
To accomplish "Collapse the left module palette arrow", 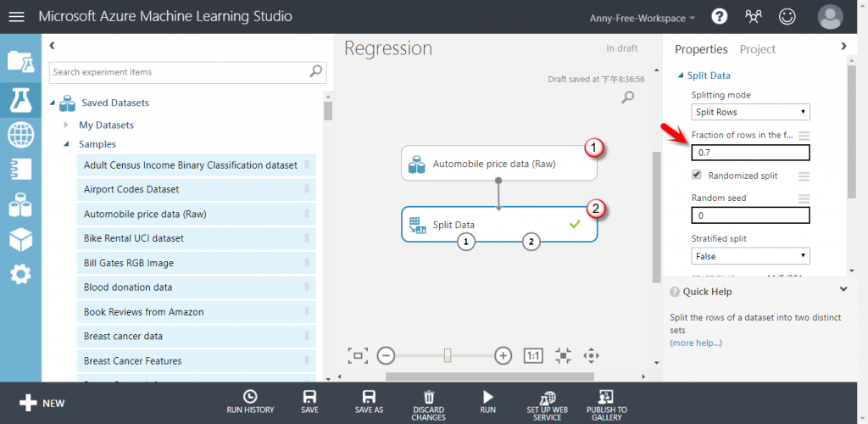I will (52, 46).
